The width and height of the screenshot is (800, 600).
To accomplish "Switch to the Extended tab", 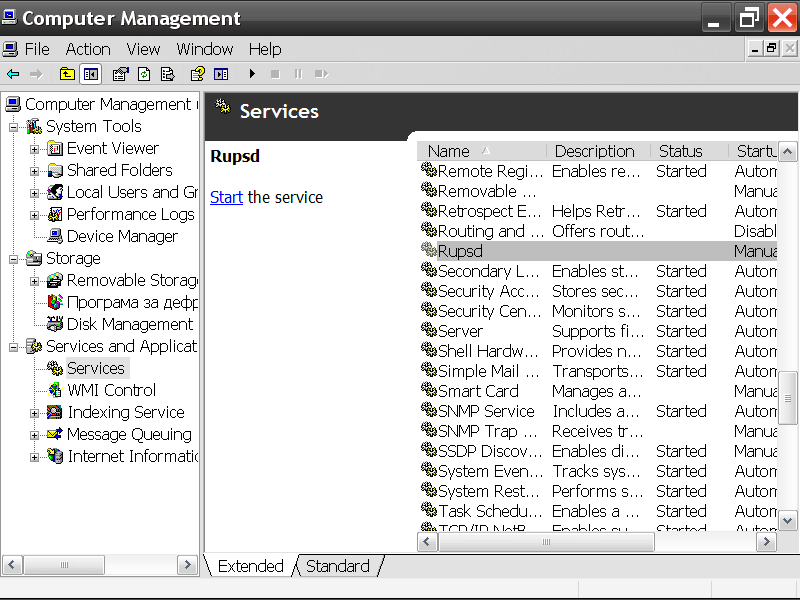I will pyautogui.click(x=250, y=566).
